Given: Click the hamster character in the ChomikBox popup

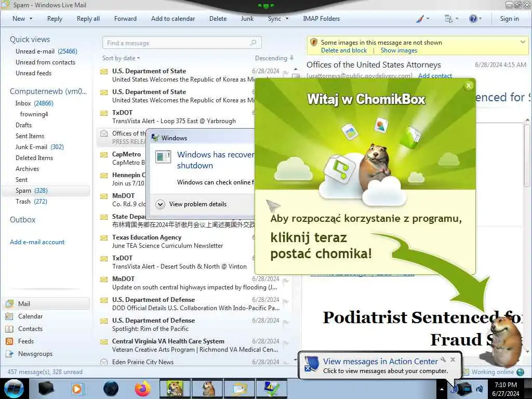Looking at the screenshot, I should [x=375, y=166].
